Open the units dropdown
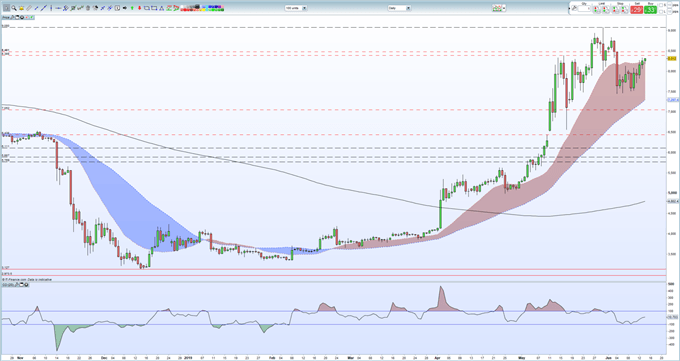Image resolution: width=680 pixels, height=361 pixels. pyautogui.click(x=296, y=8)
